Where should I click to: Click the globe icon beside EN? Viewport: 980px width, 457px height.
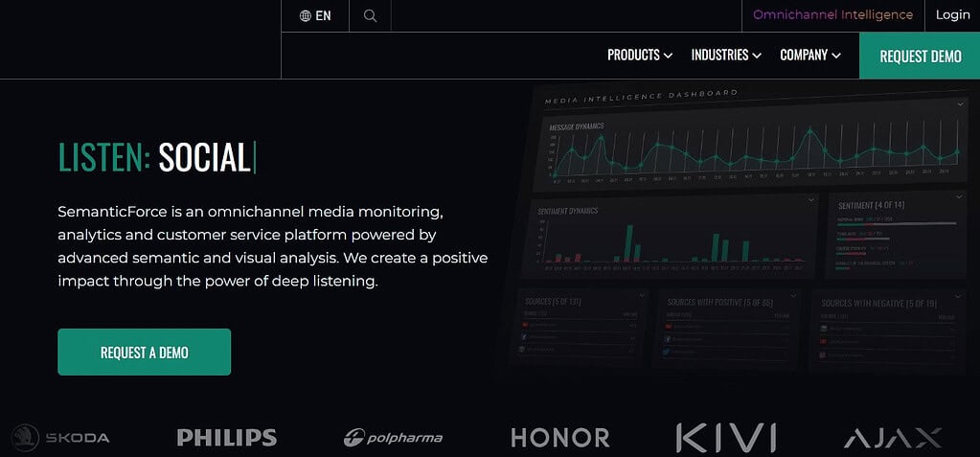[x=305, y=15]
